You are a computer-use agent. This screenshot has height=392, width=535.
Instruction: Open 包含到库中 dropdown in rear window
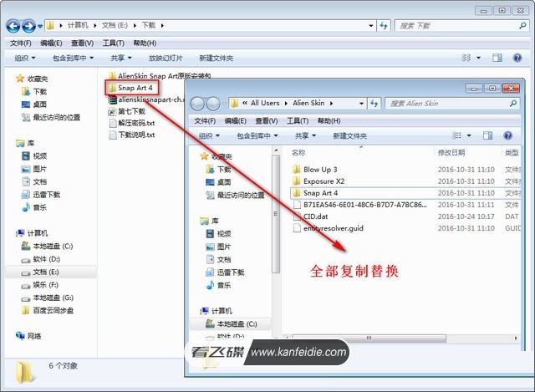click(x=73, y=58)
